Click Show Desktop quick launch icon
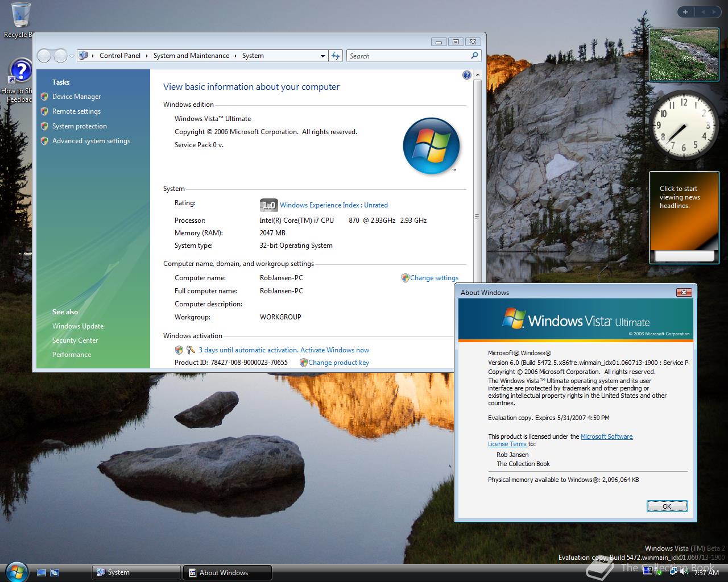Image resolution: width=728 pixels, height=582 pixels. 41,572
